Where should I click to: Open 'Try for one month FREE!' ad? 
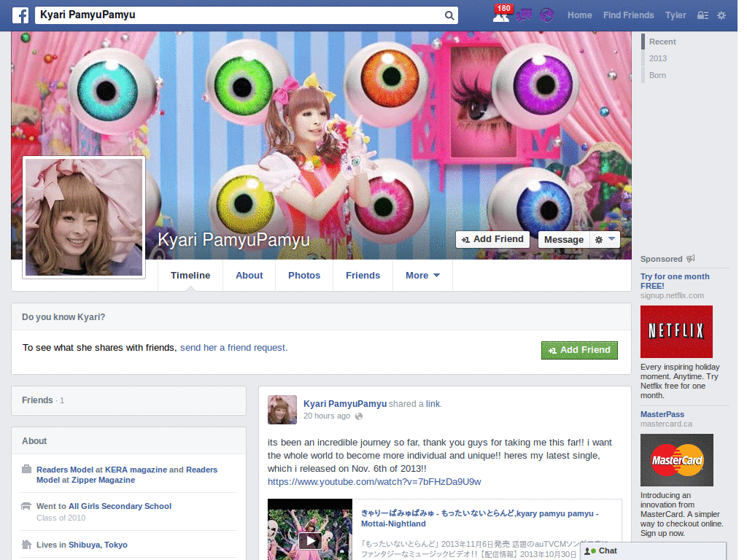(675, 281)
